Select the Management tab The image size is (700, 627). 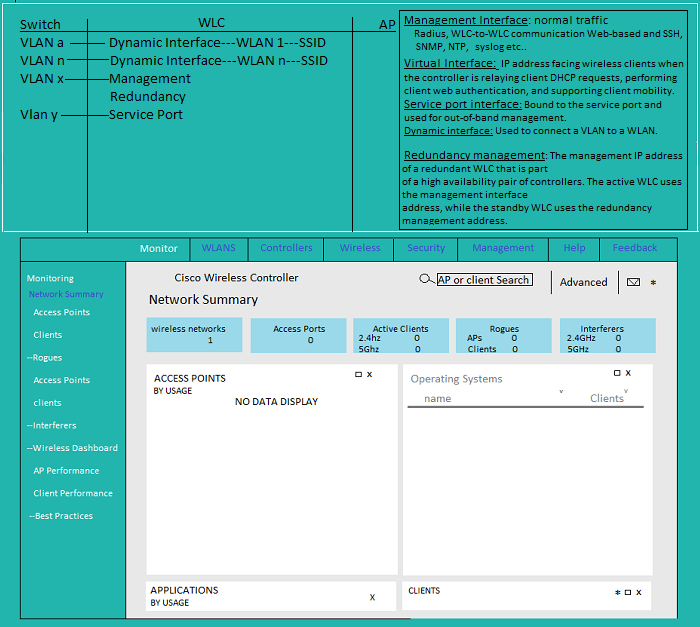coord(503,248)
